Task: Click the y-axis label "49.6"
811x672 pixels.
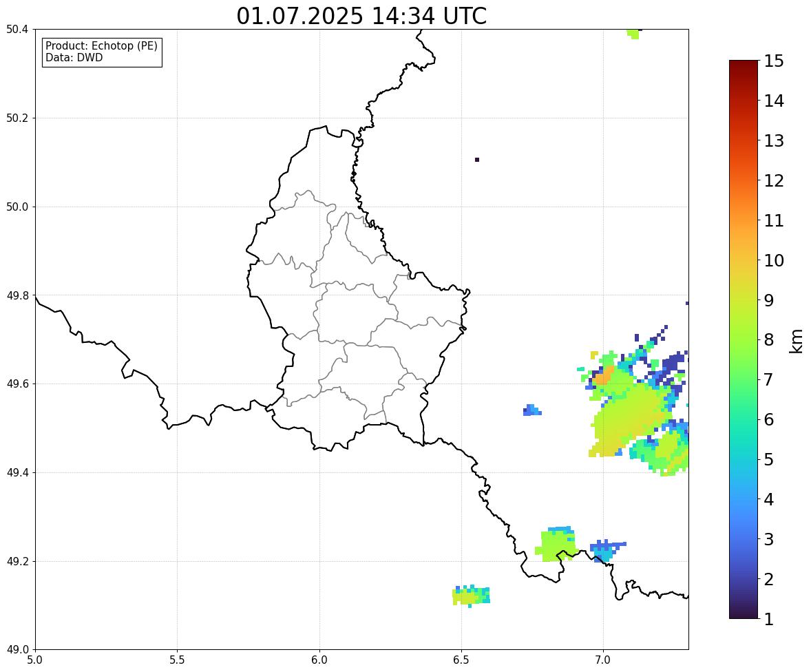Action: [16, 384]
